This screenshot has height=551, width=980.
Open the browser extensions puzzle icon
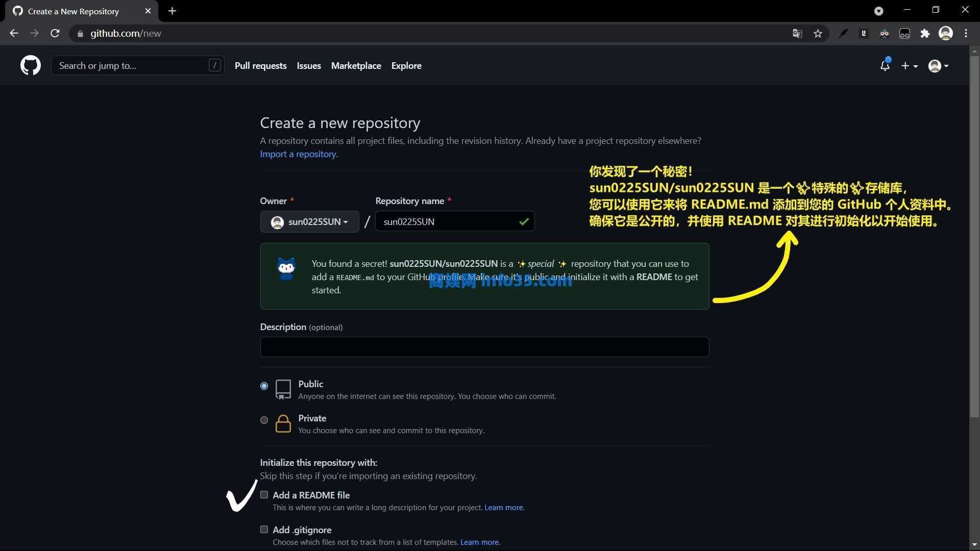click(925, 34)
